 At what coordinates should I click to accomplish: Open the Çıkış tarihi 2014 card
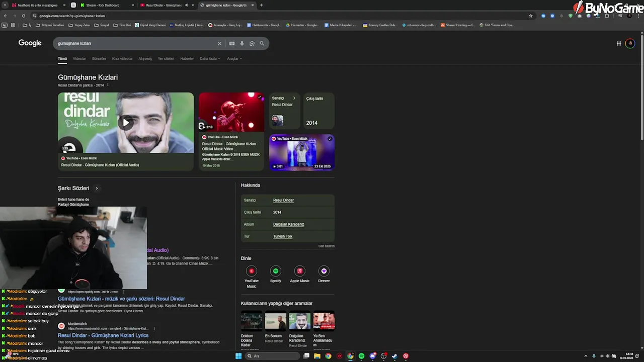click(319, 111)
